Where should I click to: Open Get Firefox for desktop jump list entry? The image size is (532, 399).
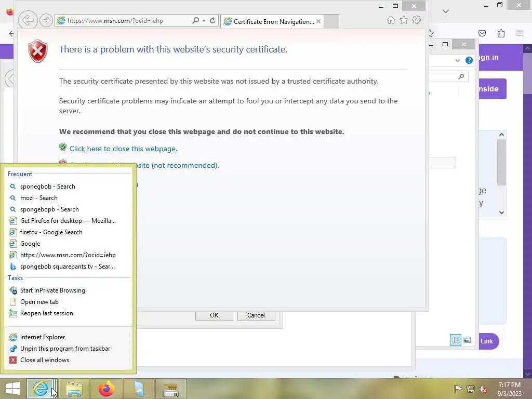coord(69,220)
